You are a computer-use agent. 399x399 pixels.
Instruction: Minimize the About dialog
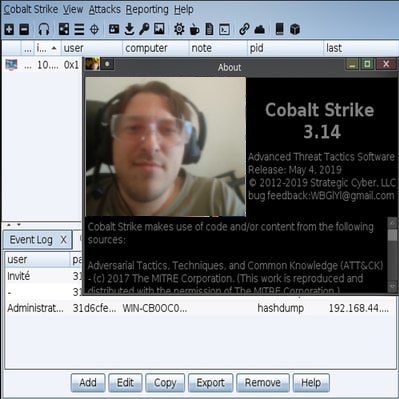pos(352,64)
